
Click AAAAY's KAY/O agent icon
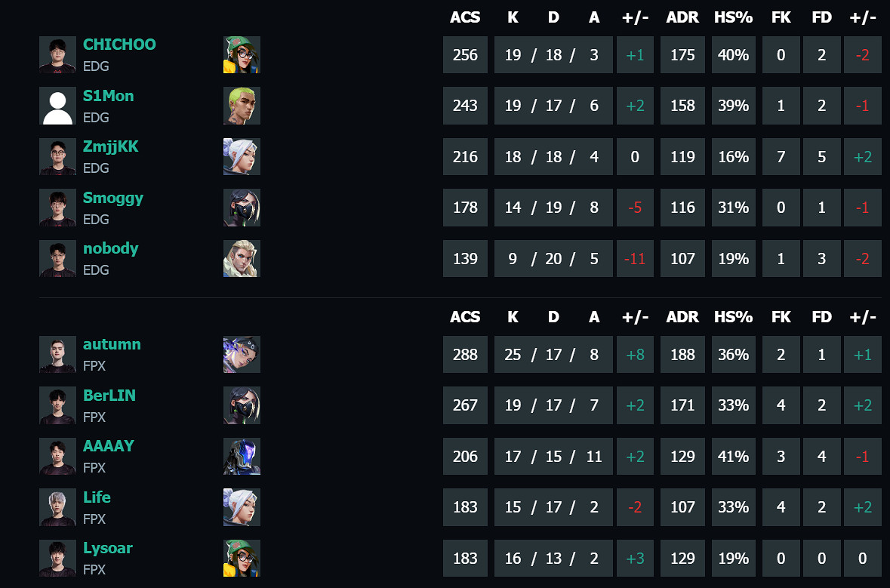242,456
